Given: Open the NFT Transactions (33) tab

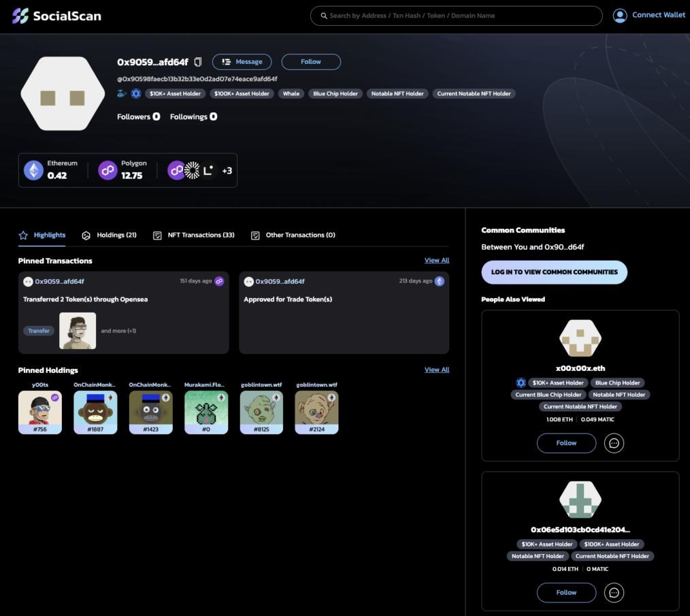Looking at the screenshot, I should 194,236.
